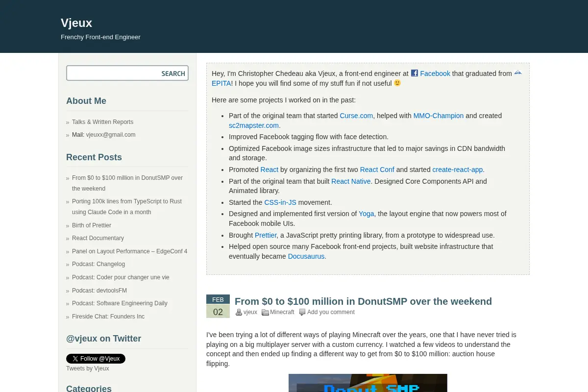Click the author user icon beside vjeux

239,312
